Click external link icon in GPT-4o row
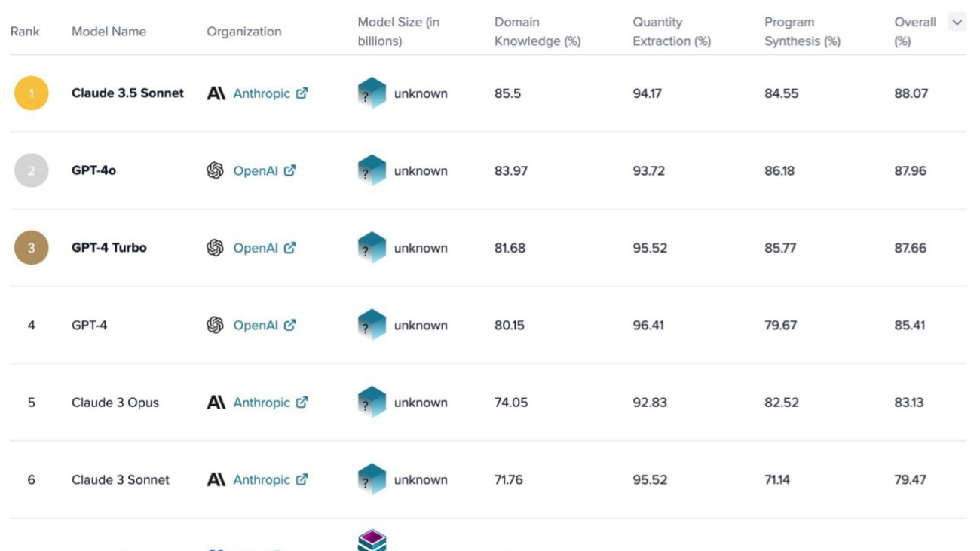 point(289,171)
